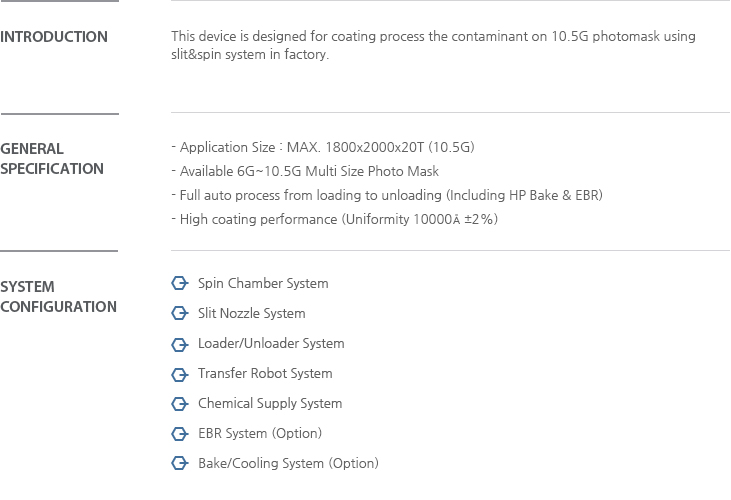Click the bullet icon beside Spin Chamber System
The height and width of the screenshot is (500, 731).
tap(179, 283)
